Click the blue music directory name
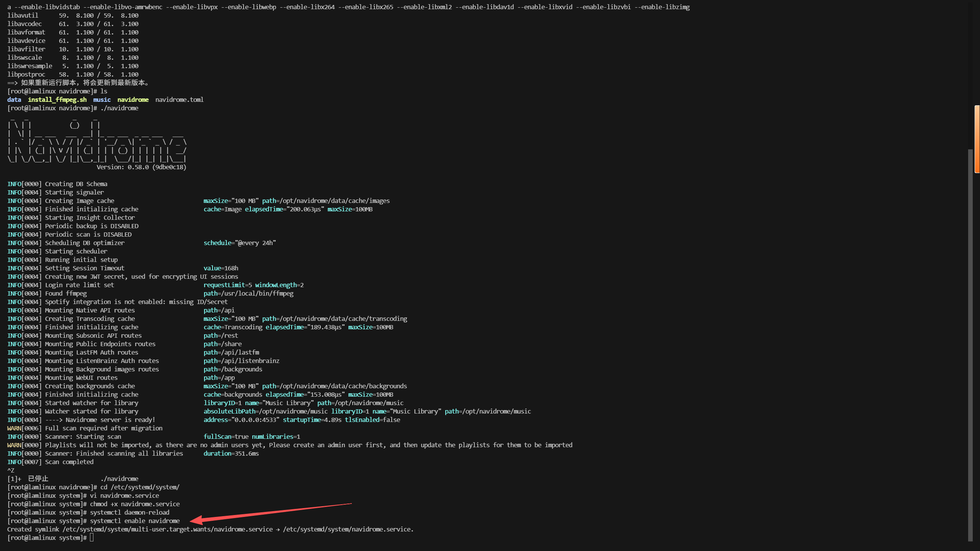This screenshot has width=980, height=551. point(102,100)
